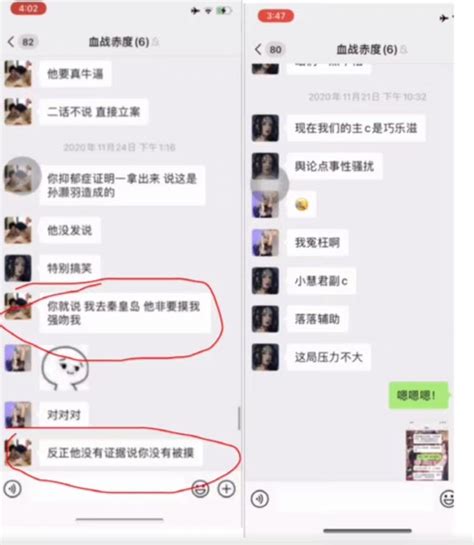The height and width of the screenshot is (545, 474).
Task: Tap the left chat scrollbar indicator
Action: [239, 418]
